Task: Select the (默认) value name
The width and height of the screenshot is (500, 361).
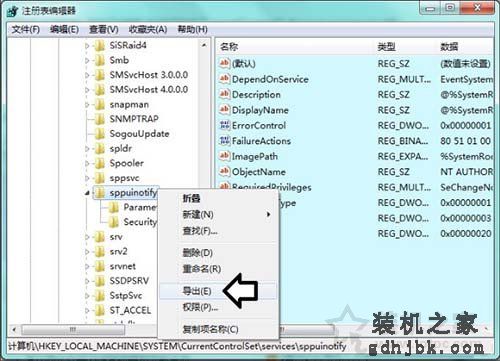Action: (x=244, y=64)
